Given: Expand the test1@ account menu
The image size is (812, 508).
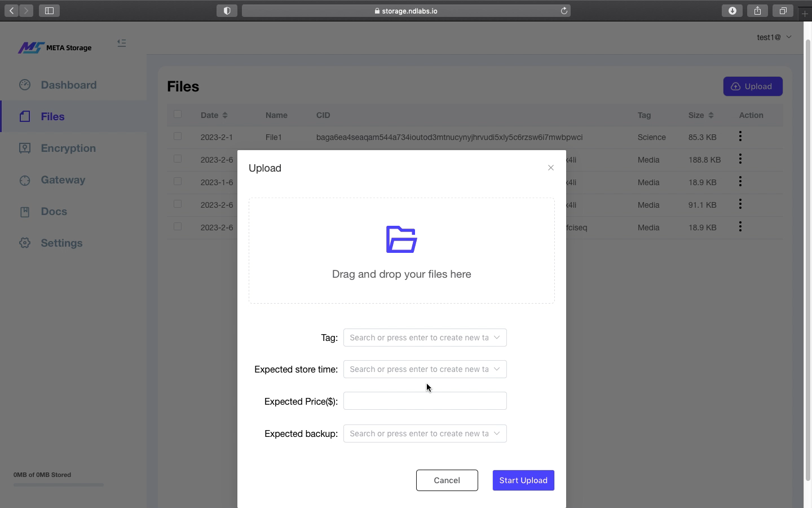Looking at the screenshot, I should (x=774, y=37).
